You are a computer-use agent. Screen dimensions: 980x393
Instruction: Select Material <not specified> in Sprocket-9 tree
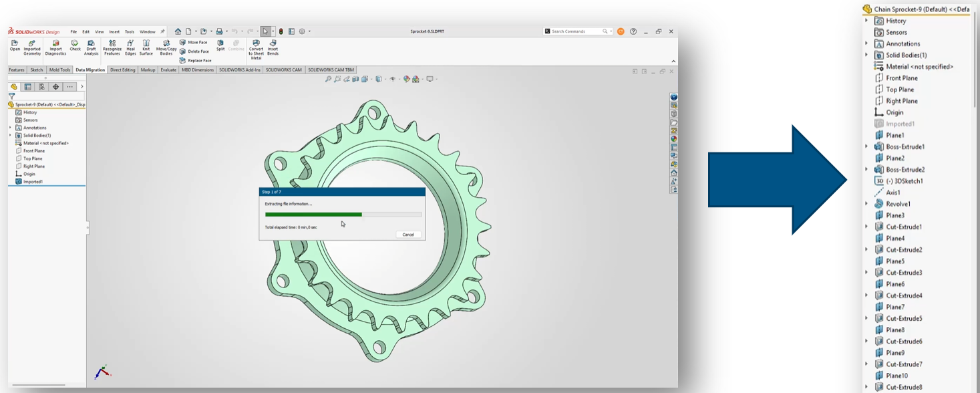click(x=41, y=143)
